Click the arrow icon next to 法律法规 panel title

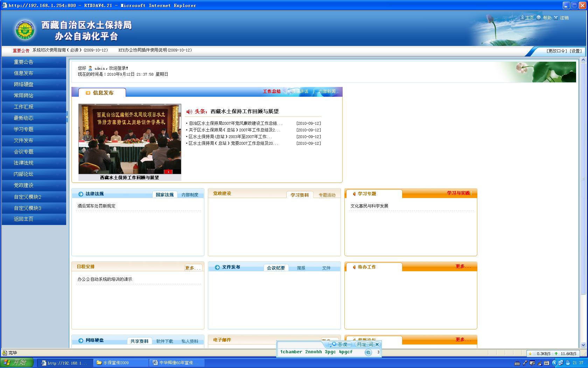pos(81,194)
